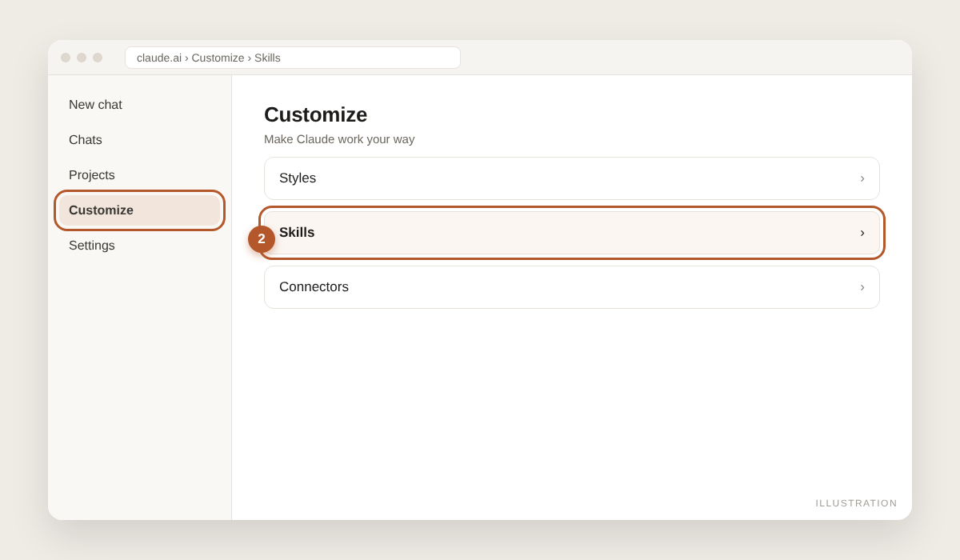Click the second window control dot

pos(82,58)
